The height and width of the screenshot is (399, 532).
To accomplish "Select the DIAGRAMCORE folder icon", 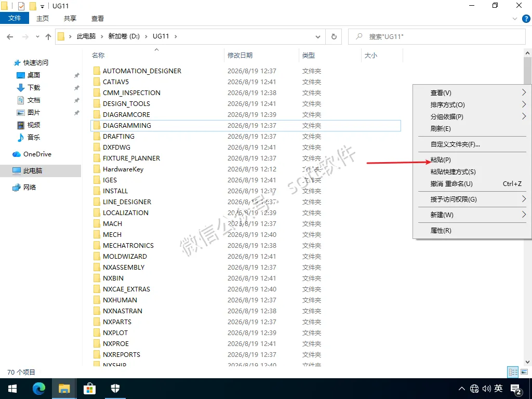I will coord(97,114).
